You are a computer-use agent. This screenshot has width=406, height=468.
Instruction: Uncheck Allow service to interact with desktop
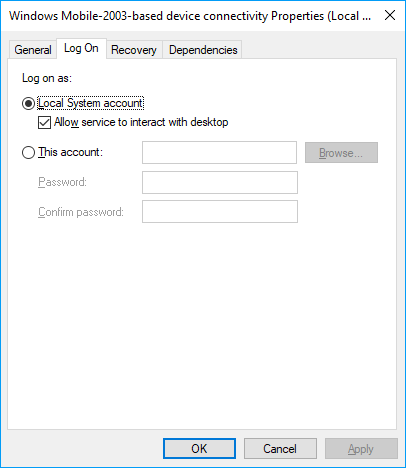click(44, 122)
